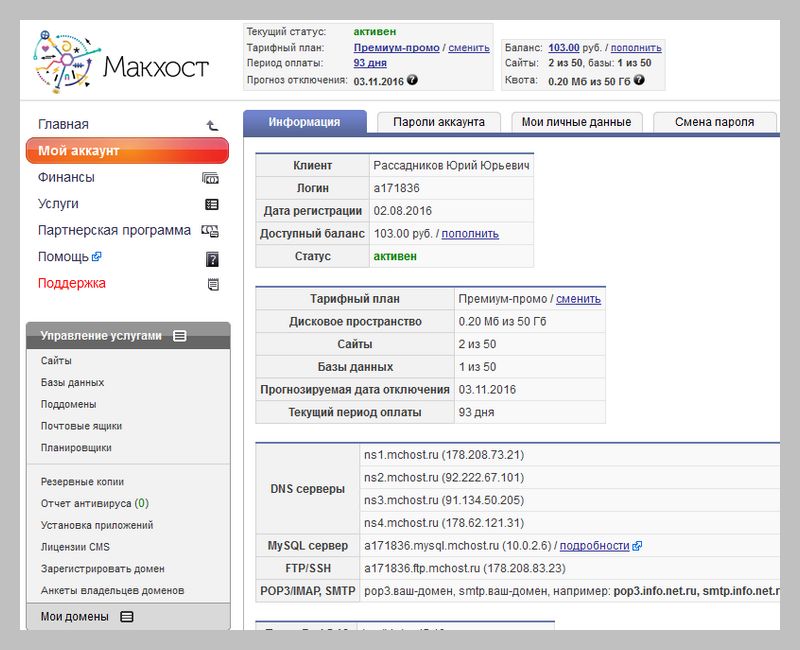Image resolution: width=800 pixels, height=650 pixels.
Task: Expand the Мои домены panel
Action: (x=127, y=616)
